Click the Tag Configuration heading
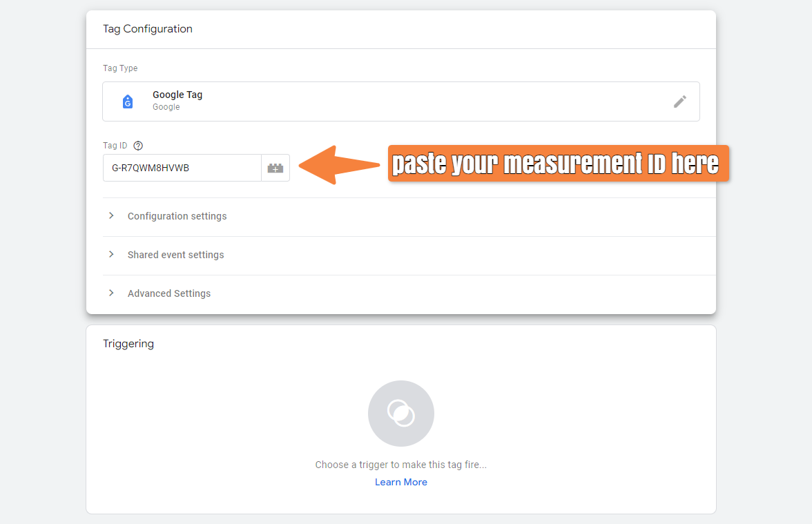 [148, 29]
